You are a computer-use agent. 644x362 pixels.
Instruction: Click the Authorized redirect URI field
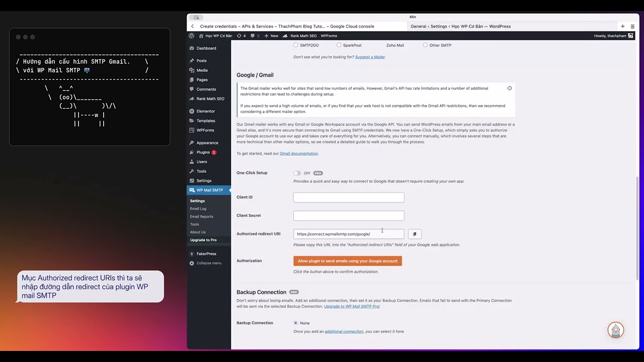[349, 234]
